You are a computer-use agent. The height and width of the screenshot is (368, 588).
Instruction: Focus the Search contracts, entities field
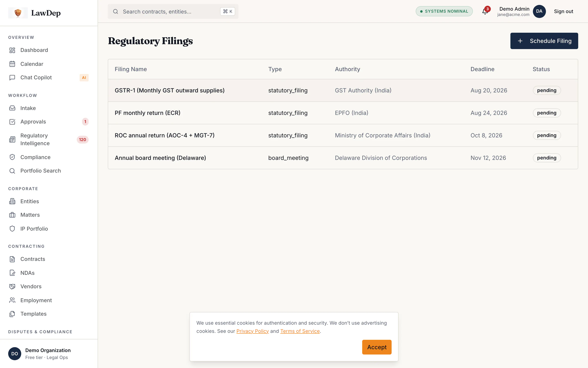(173, 11)
